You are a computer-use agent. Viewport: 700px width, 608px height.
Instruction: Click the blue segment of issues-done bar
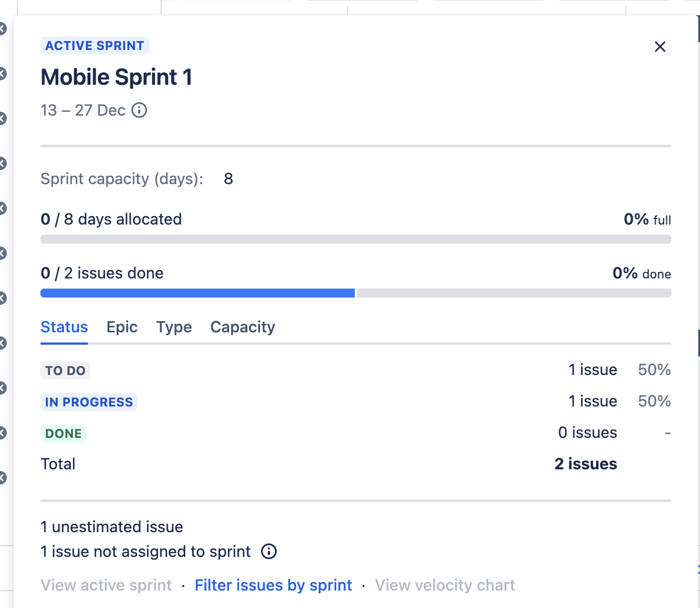pyautogui.click(x=198, y=293)
